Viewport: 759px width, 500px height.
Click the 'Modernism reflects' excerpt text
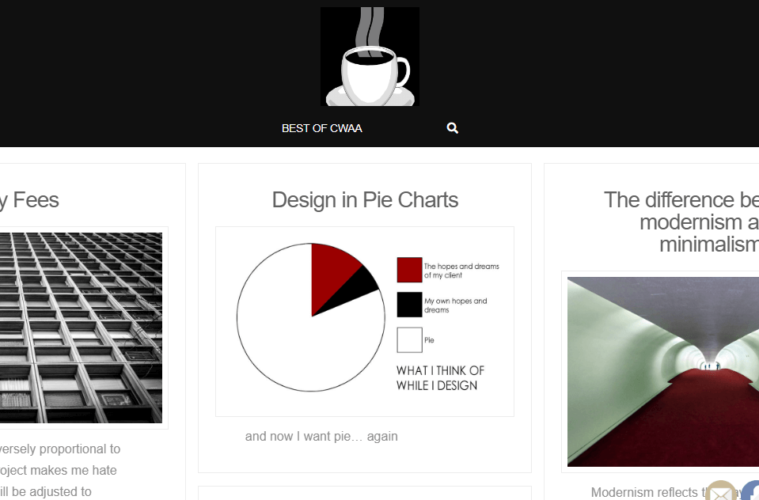(x=645, y=492)
